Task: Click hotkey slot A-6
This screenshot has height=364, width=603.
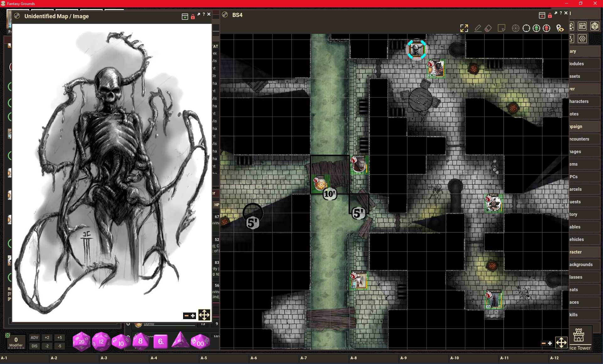Action: click(275, 358)
